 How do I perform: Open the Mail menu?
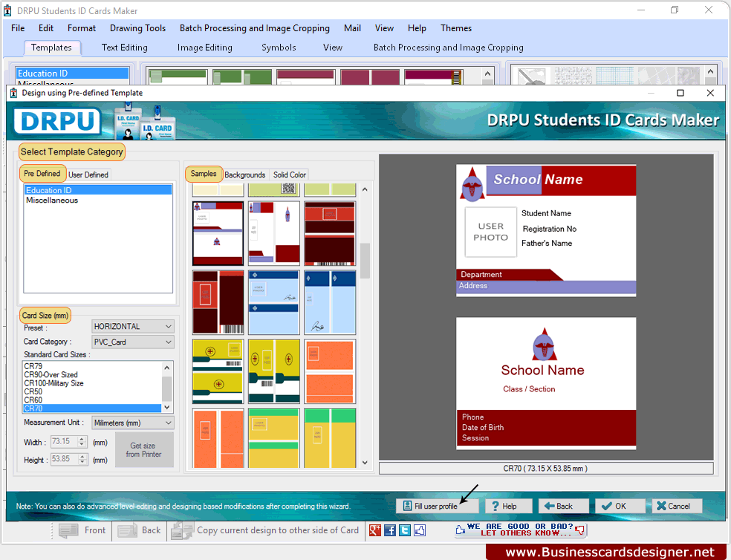click(352, 28)
